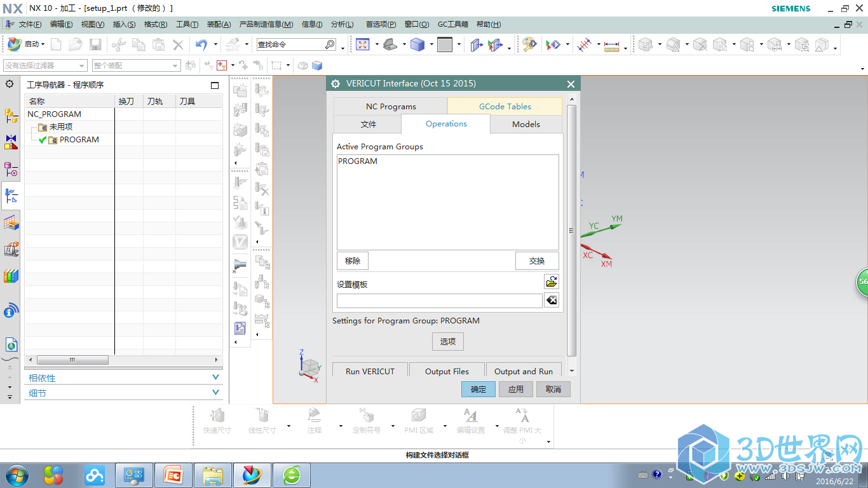Open the undo history dropdown arrow
Image resolution: width=868 pixels, height=488 pixels.
(215, 45)
